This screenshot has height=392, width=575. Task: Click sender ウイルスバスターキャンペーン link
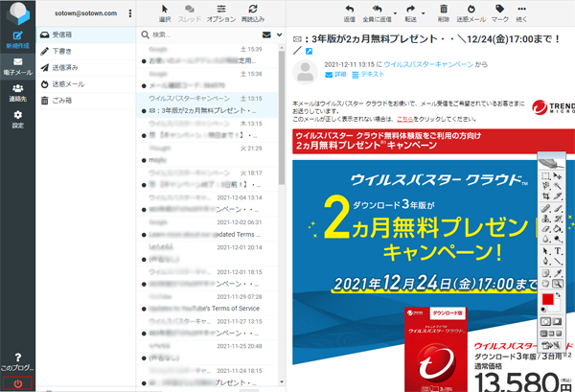point(428,64)
